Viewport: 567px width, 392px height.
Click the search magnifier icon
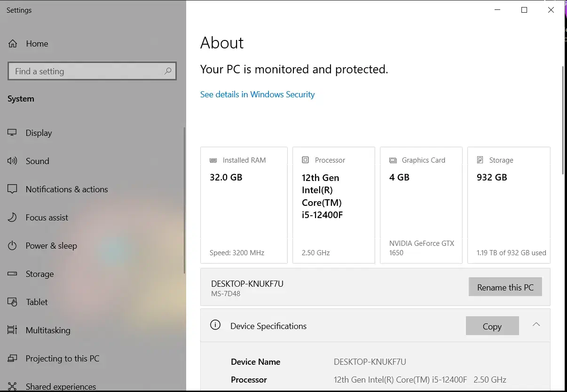click(168, 71)
